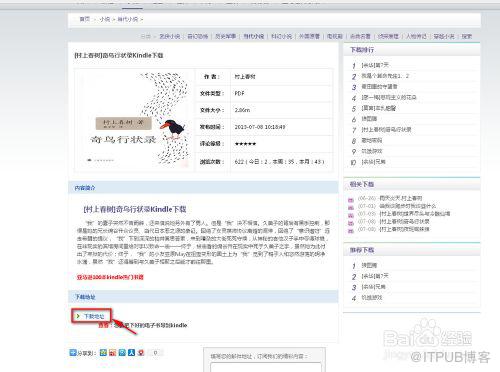Screen dimensions: 500x372
Task: Click pink icon beside the (06-26) related entry
Action: click(x=351, y=200)
